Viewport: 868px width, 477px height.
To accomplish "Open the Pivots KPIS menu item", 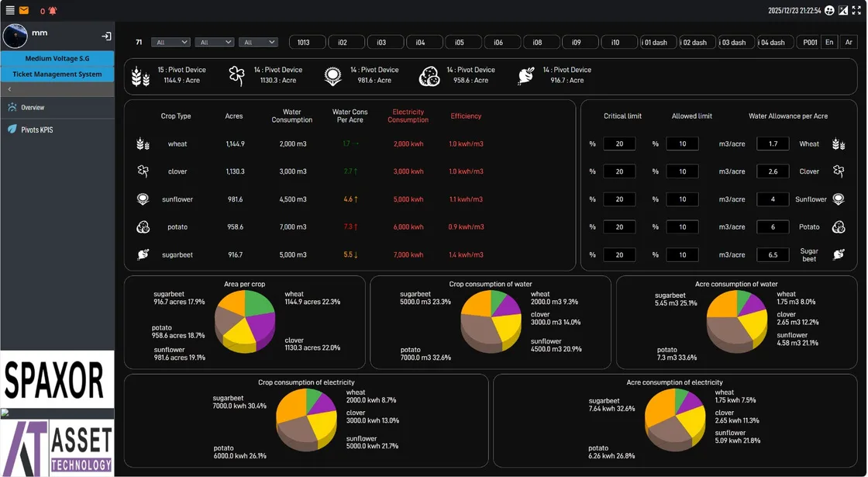I will (x=57, y=130).
